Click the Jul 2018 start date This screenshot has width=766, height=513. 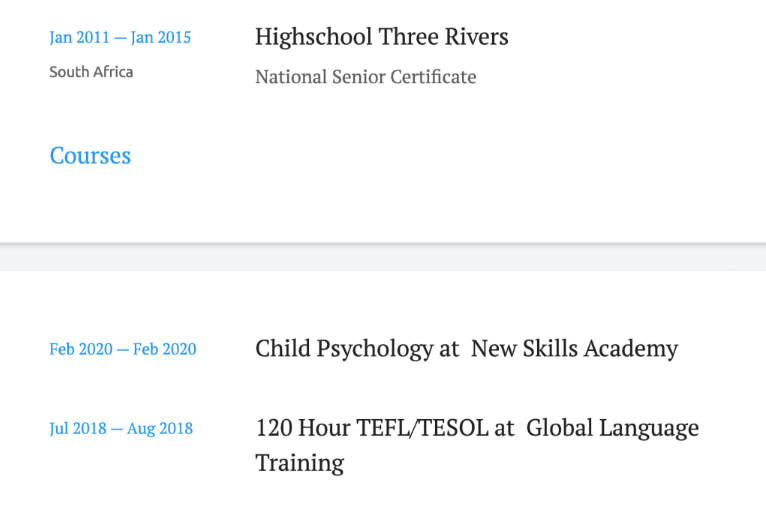pyautogui.click(x=76, y=429)
